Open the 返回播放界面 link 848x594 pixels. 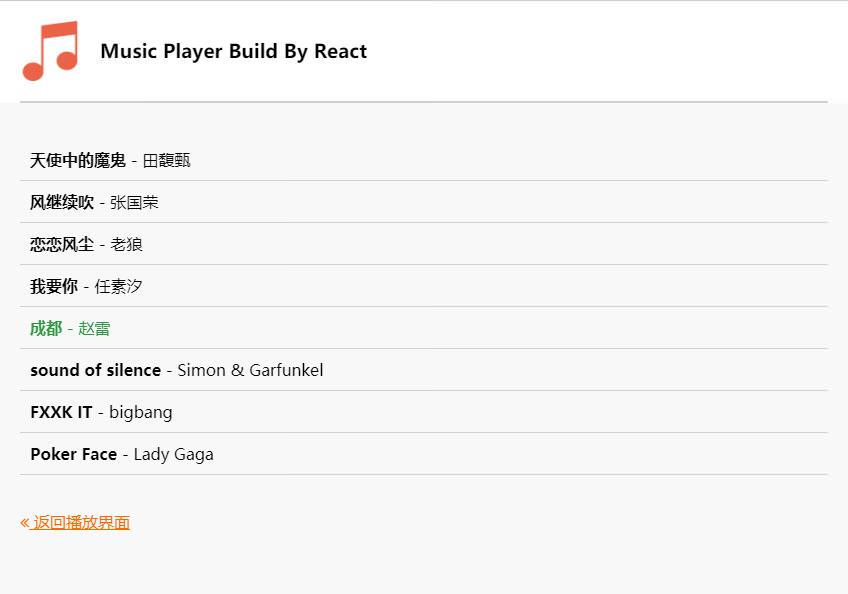(75, 523)
